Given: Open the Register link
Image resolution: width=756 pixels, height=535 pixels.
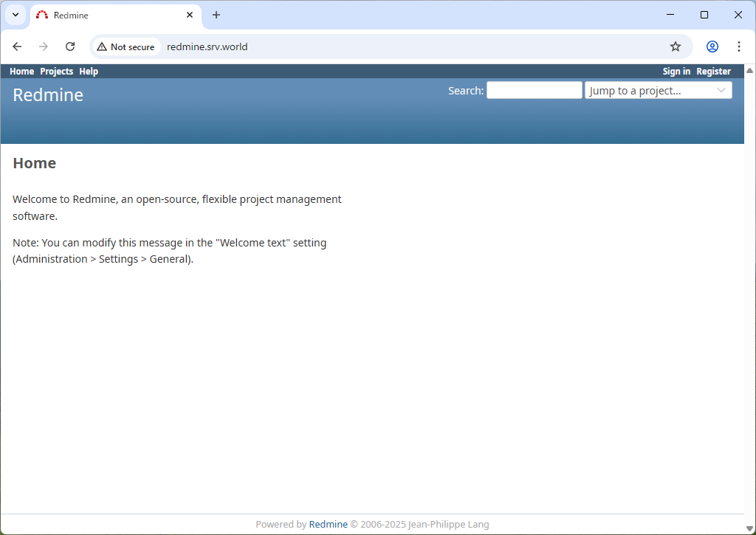Looking at the screenshot, I should pyautogui.click(x=713, y=72).
